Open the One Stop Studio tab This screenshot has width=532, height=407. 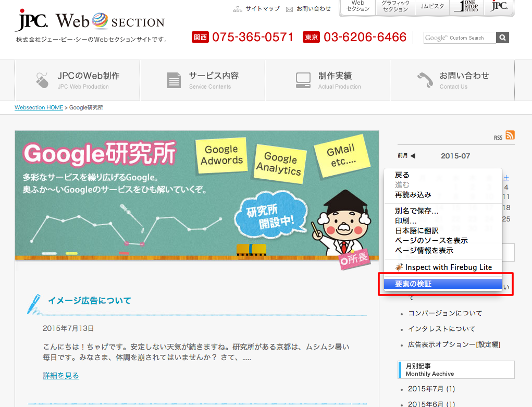[x=467, y=7]
